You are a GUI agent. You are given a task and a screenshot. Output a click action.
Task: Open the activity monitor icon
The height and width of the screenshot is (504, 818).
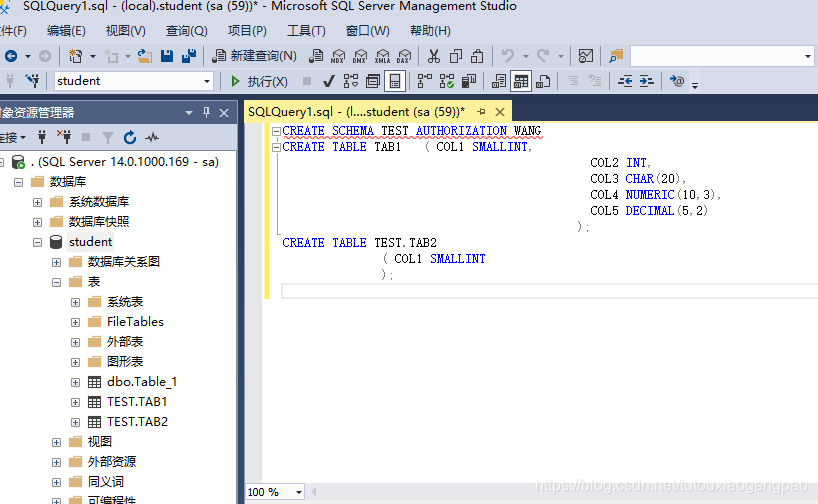[586, 56]
